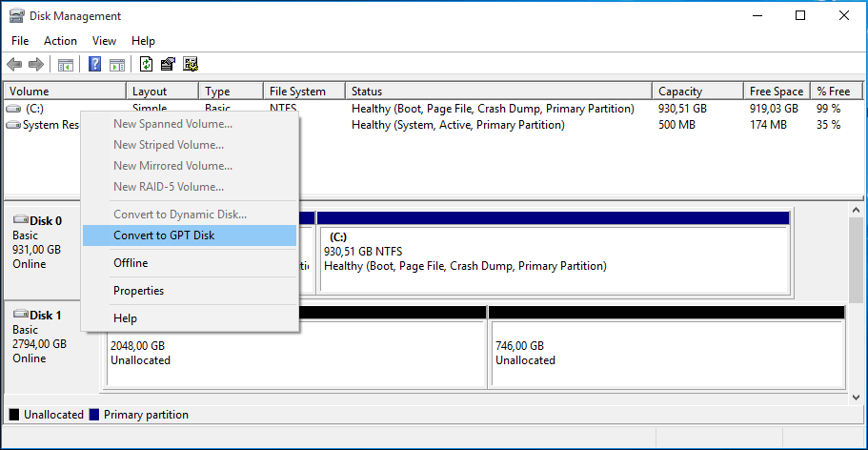Click the Show/Hide Action Pane icon
The height and width of the screenshot is (450, 868).
click(117, 65)
